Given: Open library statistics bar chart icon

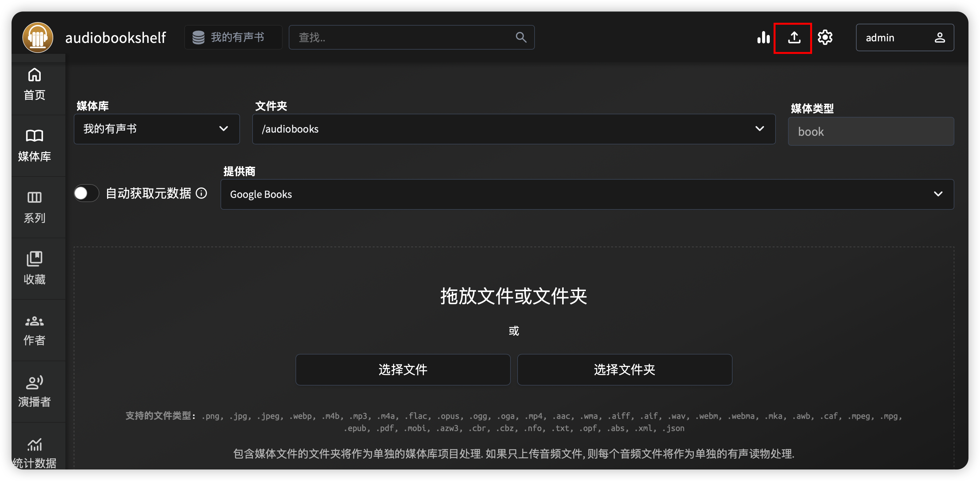Looking at the screenshot, I should [763, 37].
